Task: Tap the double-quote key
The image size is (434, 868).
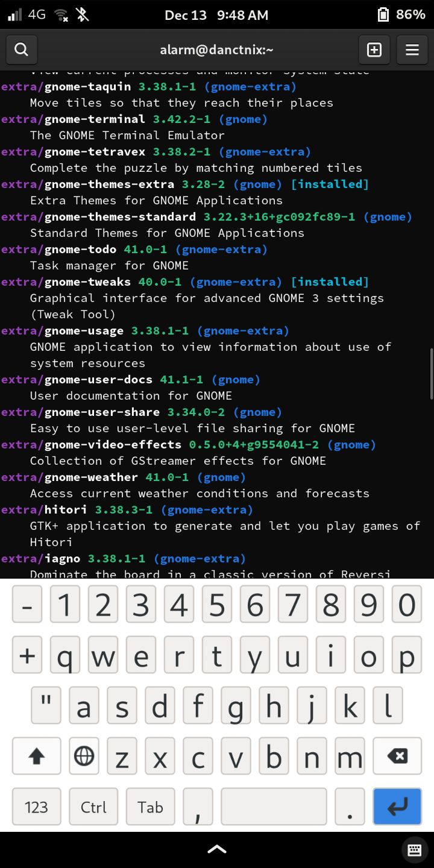Action: click(x=46, y=705)
